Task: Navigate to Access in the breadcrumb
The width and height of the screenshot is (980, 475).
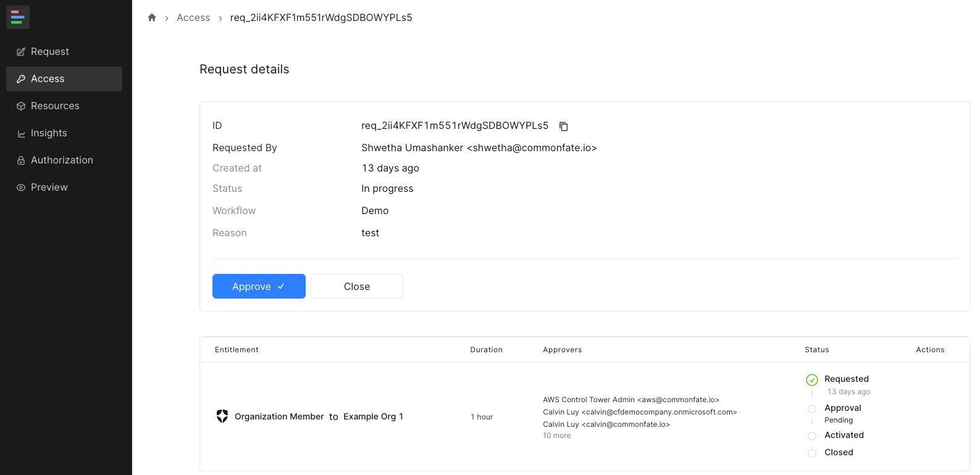Action: coord(193,18)
